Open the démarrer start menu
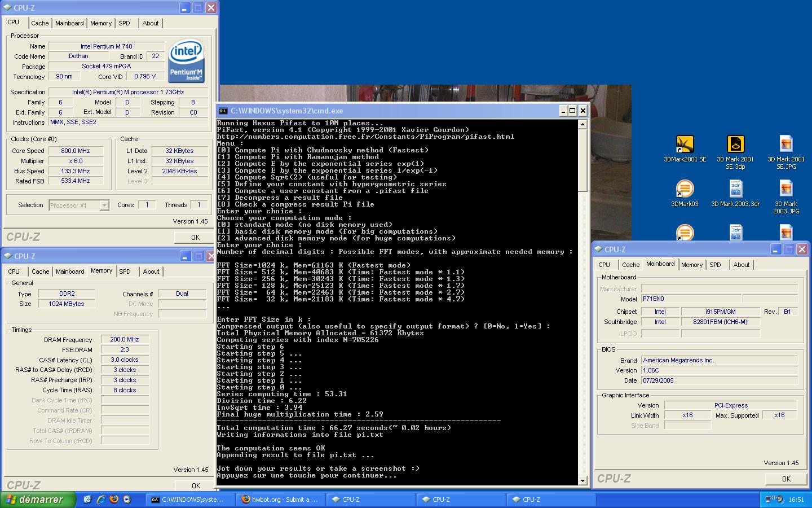This screenshot has width=812, height=508. 37,500
